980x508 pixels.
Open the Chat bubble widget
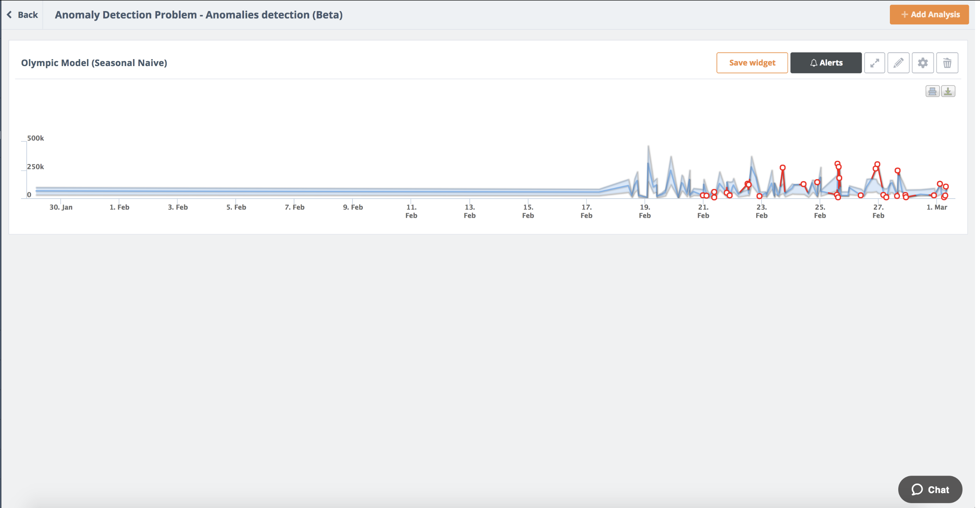(930, 489)
